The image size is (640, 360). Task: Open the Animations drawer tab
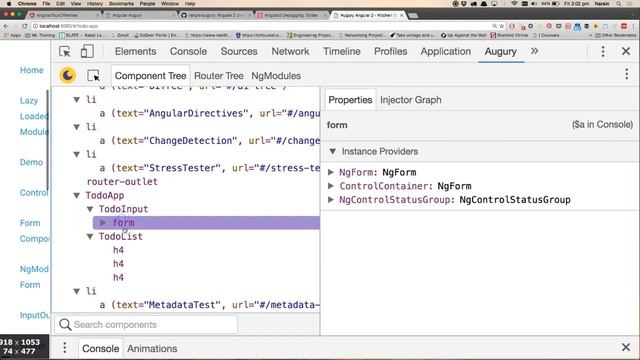152,349
